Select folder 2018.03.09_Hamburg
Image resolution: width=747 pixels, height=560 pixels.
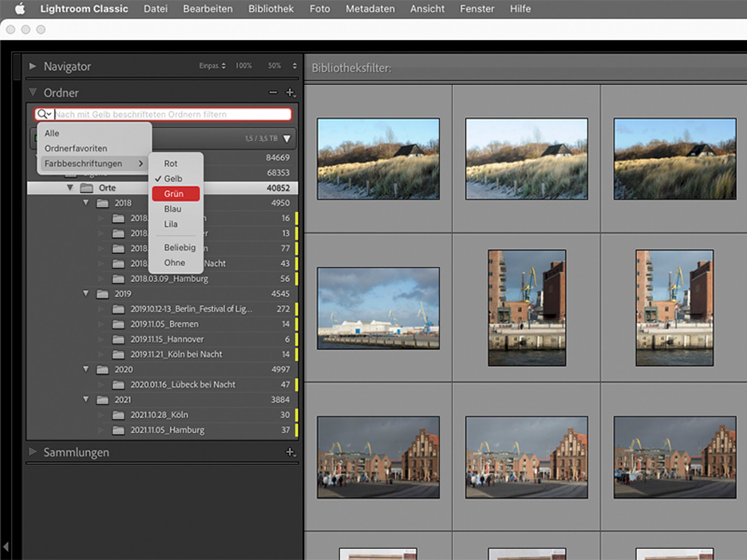(x=169, y=279)
